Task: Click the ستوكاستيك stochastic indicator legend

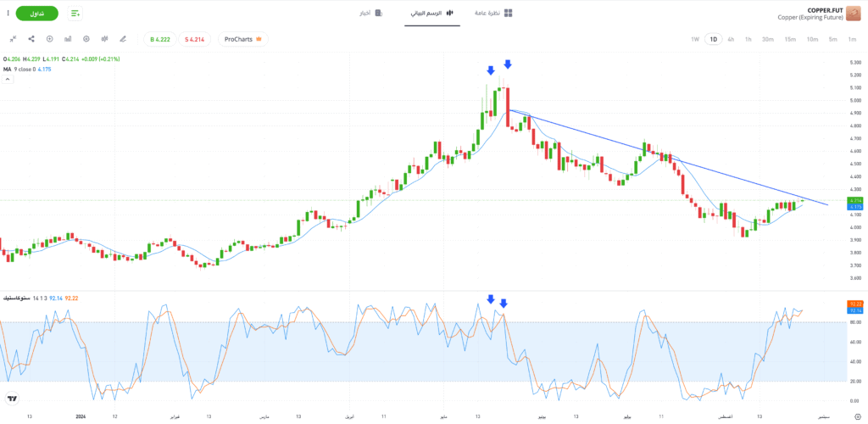Action: point(40,298)
